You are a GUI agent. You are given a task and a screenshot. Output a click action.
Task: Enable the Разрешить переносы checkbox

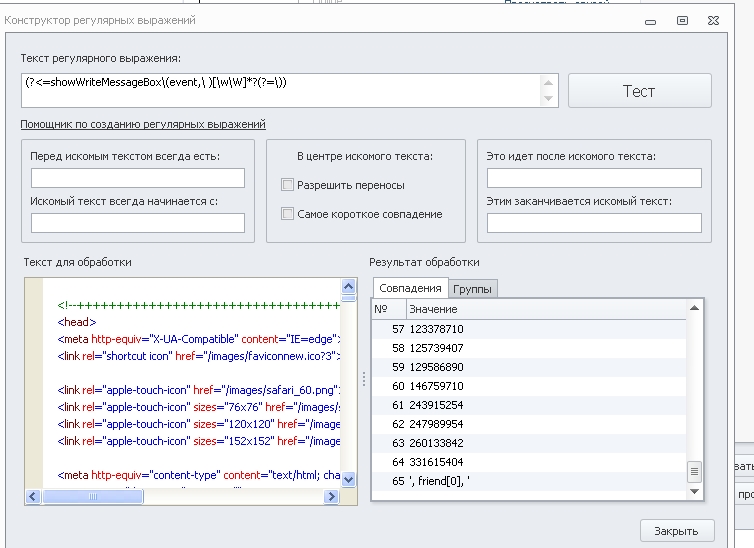pos(288,185)
